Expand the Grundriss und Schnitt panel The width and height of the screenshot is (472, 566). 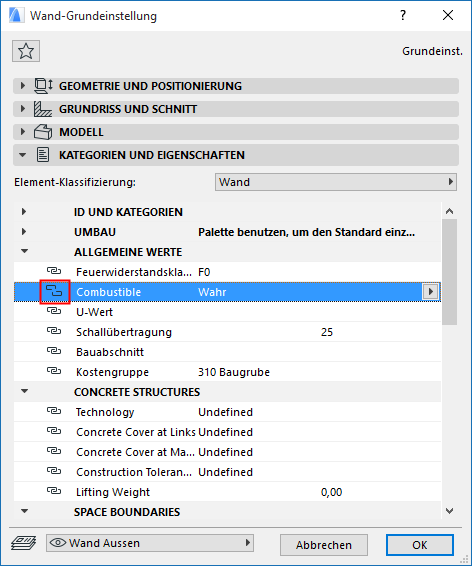[x=23, y=109]
